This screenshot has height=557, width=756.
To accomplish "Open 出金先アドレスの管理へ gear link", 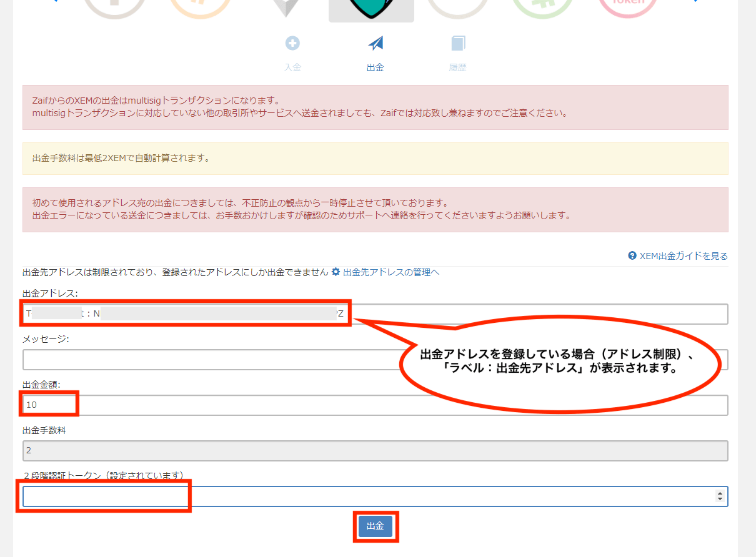I will click(x=390, y=272).
